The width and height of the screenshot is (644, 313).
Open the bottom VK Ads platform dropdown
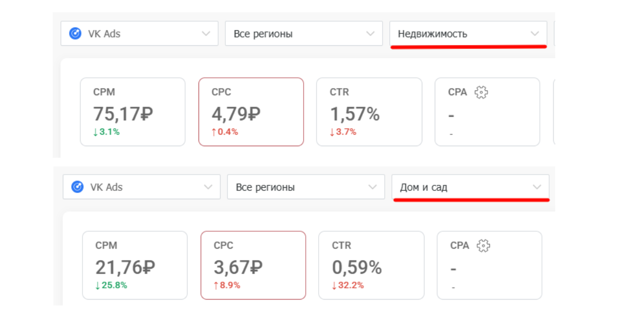[x=141, y=187]
